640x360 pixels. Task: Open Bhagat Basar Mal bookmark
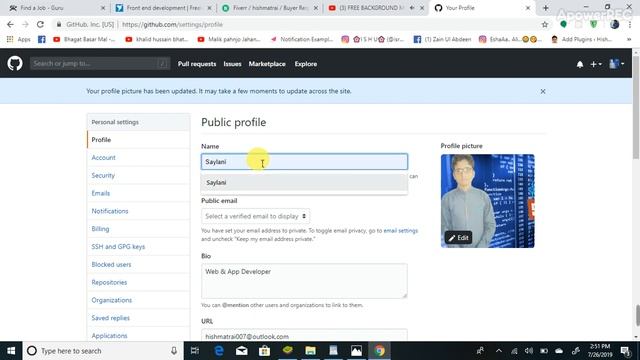[84, 39]
